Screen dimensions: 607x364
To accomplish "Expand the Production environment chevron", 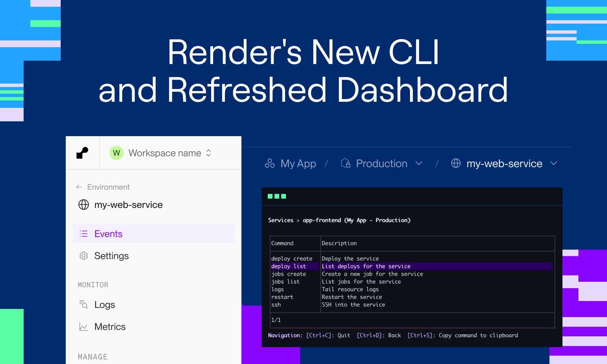I will [419, 163].
